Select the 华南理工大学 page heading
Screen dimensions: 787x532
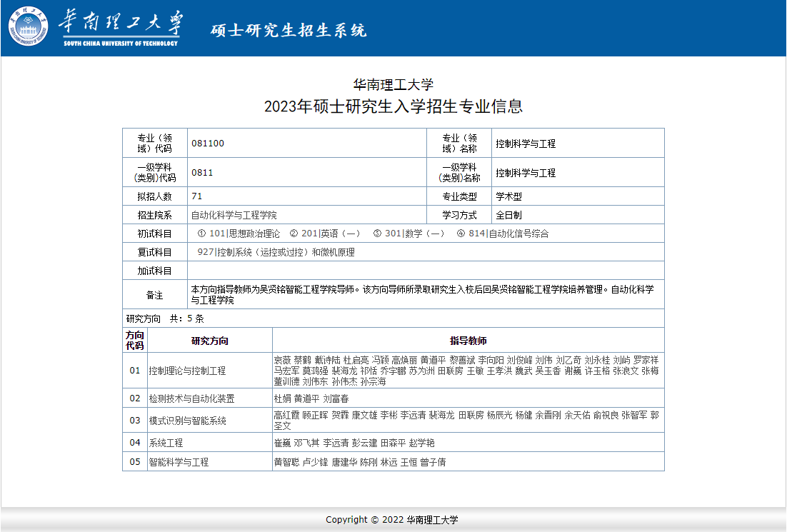click(x=393, y=84)
